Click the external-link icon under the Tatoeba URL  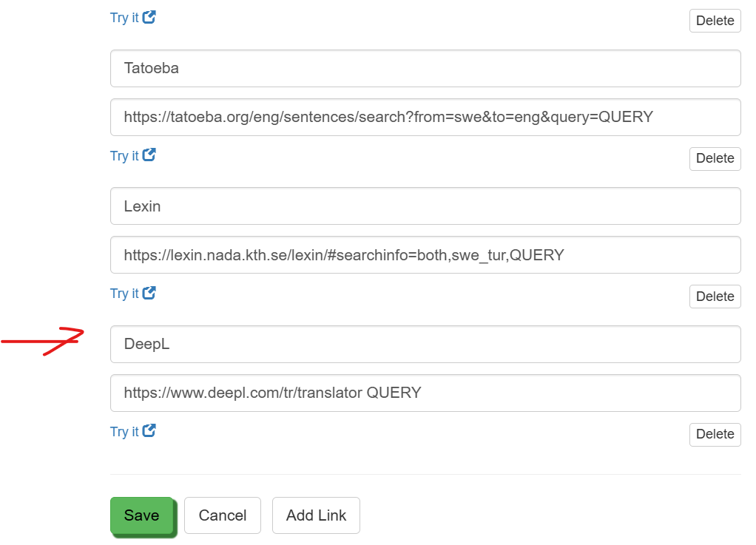(149, 155)
